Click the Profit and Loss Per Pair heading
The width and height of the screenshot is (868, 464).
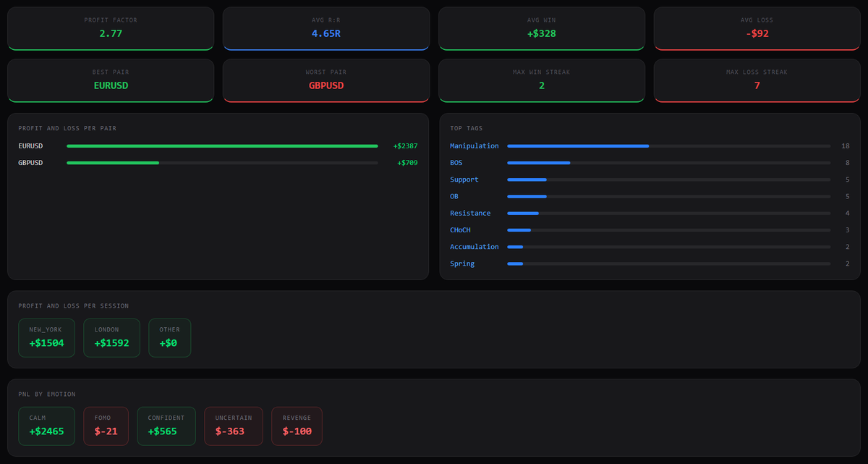pyautogui.click(x=67, y=128)
